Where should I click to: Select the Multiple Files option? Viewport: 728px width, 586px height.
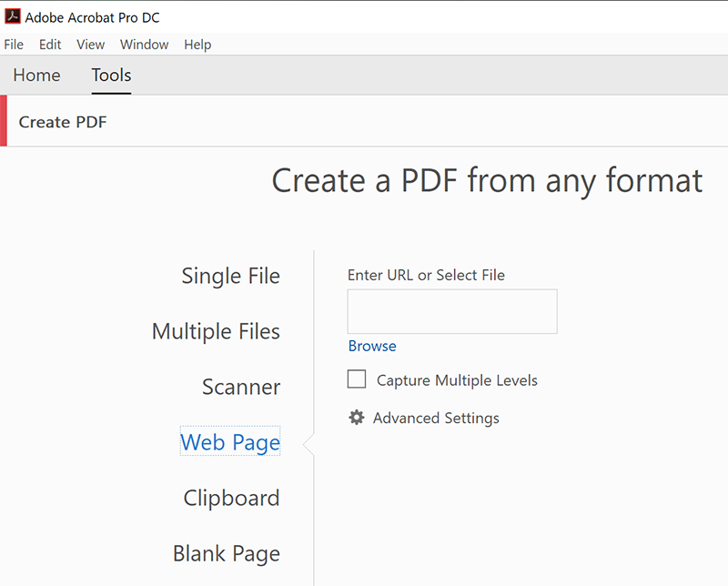pos(216,331)
